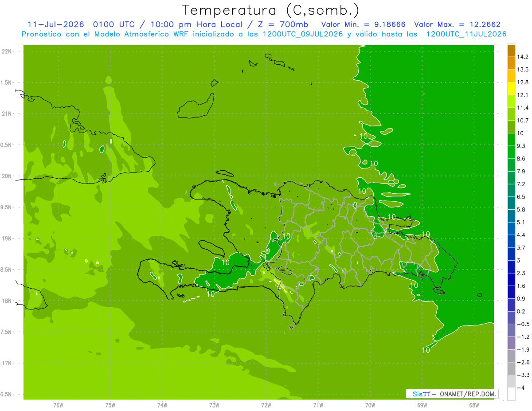Click the swatch between 10 and 10.7

pos(511,127)
